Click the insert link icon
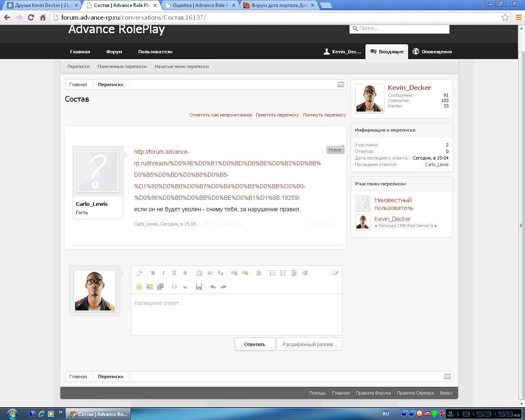 pyautogui.click(x=234, y=273)
